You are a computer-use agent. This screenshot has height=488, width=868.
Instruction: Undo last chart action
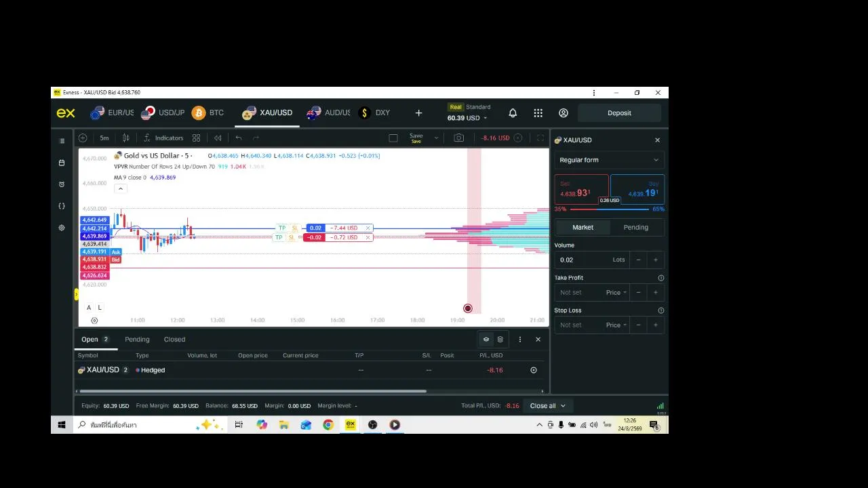click(x=239, y=138)
